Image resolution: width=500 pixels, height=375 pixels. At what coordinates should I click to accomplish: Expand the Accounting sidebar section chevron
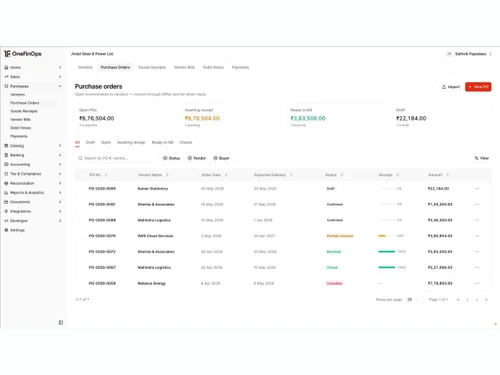[60, 164]
